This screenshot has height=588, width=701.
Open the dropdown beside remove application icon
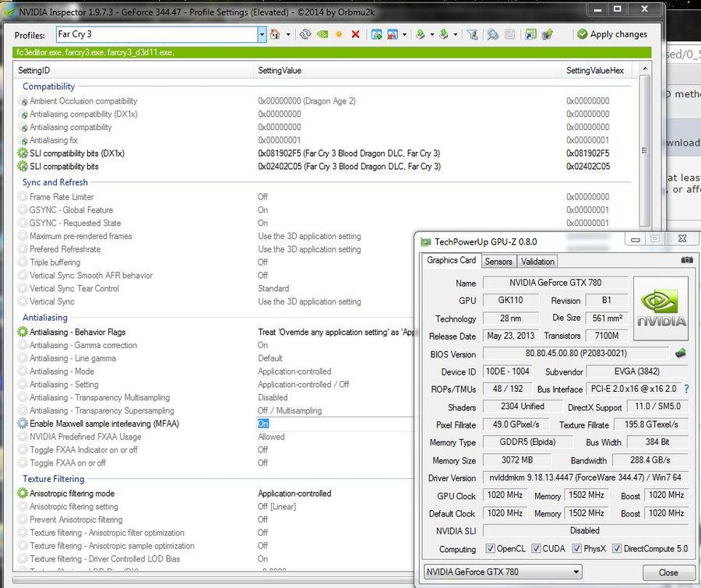(x=404, y=34)
